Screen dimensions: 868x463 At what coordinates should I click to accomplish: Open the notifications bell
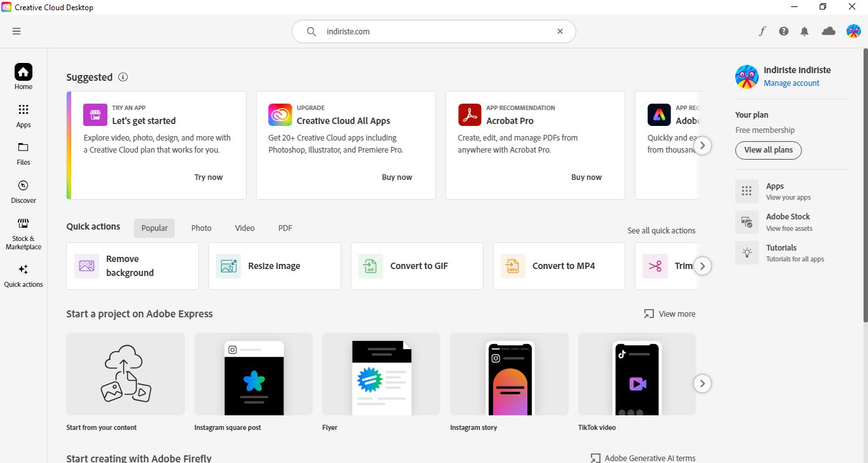point(804,31)
